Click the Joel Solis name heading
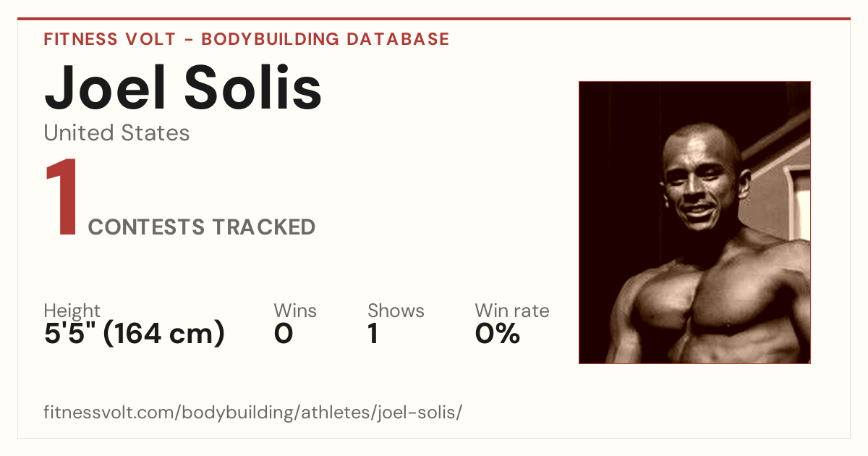Image resolution: width=868 pixels, height=456 pixels. click(183, 87)
